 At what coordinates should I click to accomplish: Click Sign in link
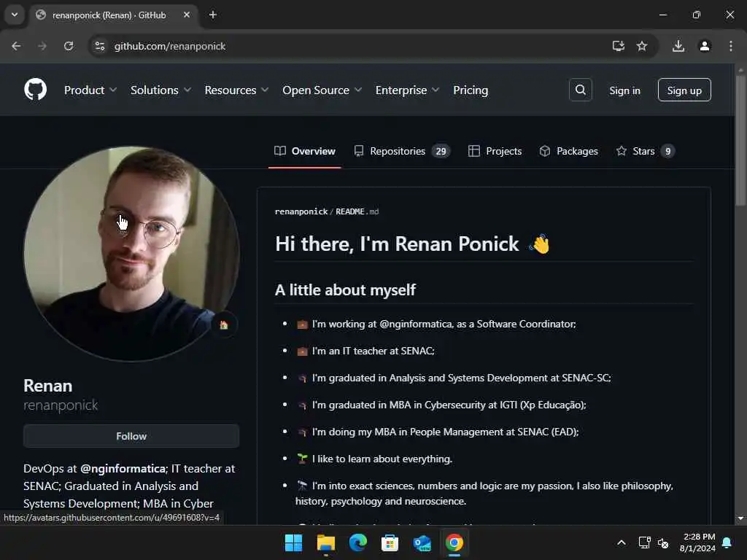click(x=624, y=90)
